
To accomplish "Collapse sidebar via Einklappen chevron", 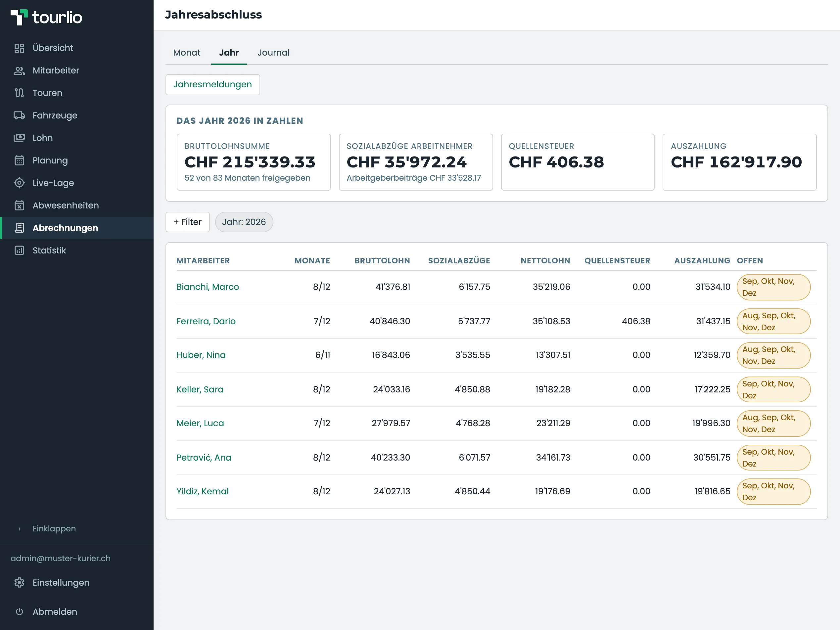I will pyautogui.click(x=20, y=529).
